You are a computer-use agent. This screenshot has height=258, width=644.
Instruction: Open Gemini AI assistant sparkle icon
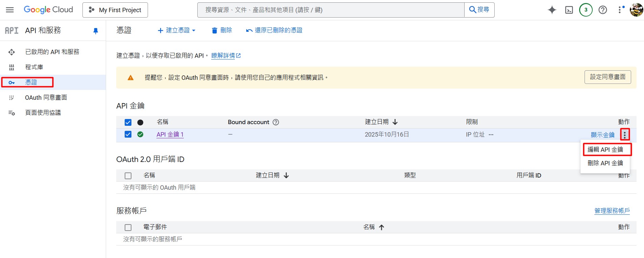(x=552, y=10)
